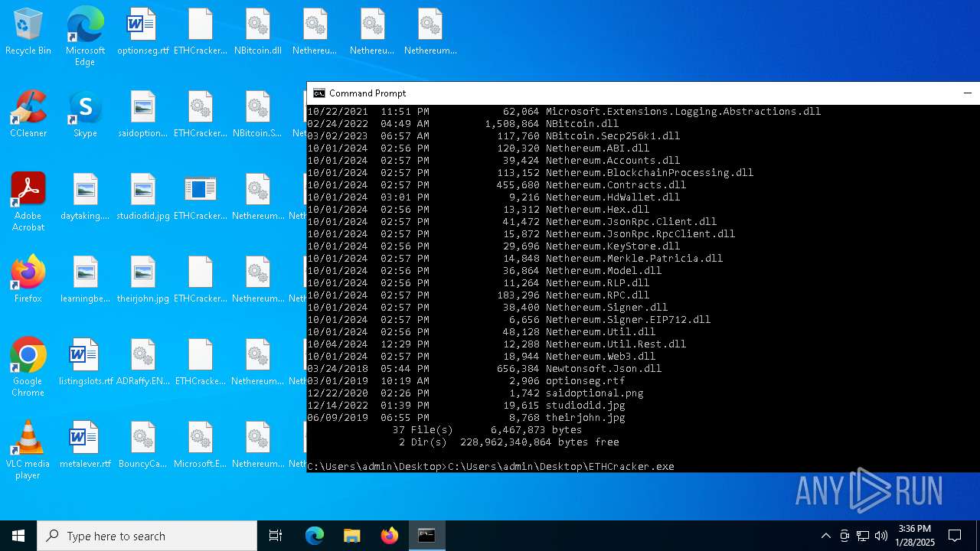Select listingslots.rtf document on desktop
980x551 pixels.
coord(85,363)
